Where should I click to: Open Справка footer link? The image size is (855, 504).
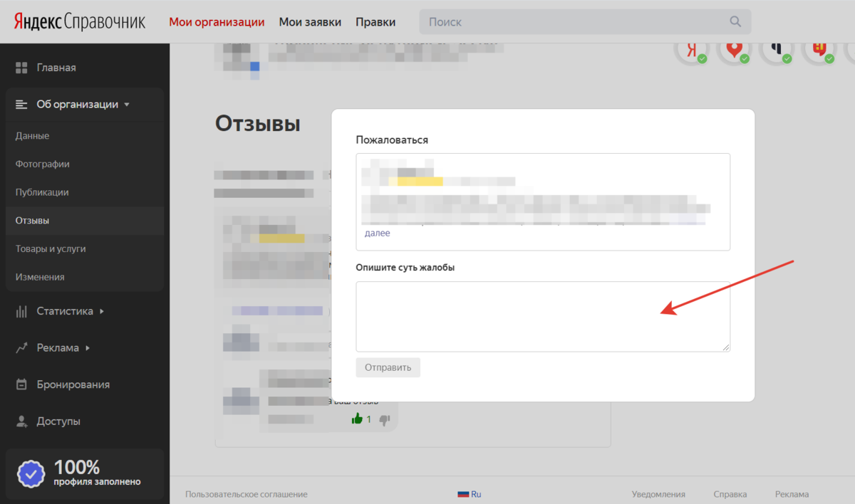click(730, 494)
